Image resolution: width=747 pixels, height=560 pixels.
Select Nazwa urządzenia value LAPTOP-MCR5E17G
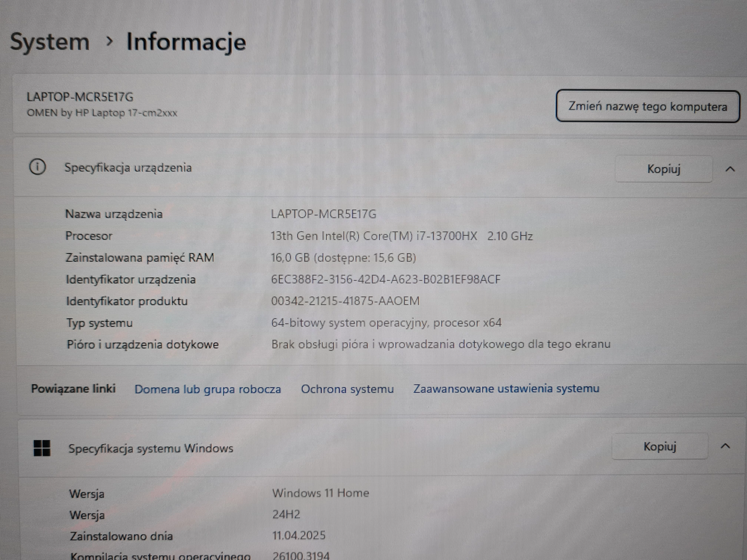tap(323, 214)
